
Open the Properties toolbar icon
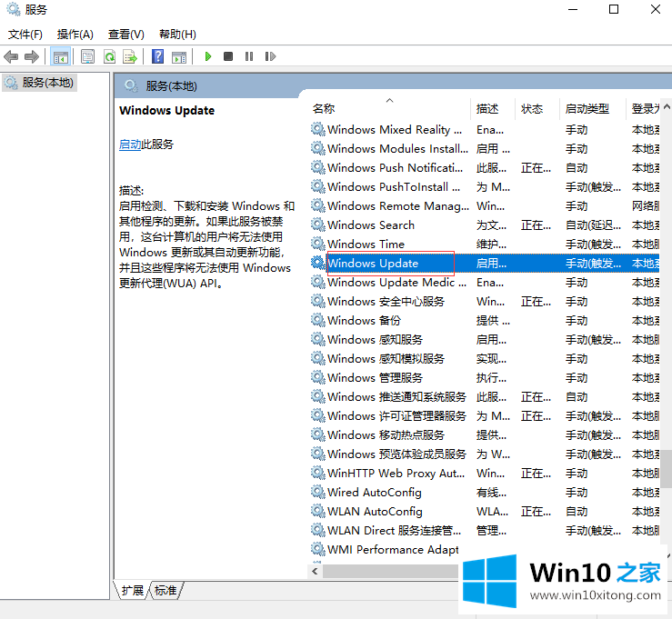87,56
